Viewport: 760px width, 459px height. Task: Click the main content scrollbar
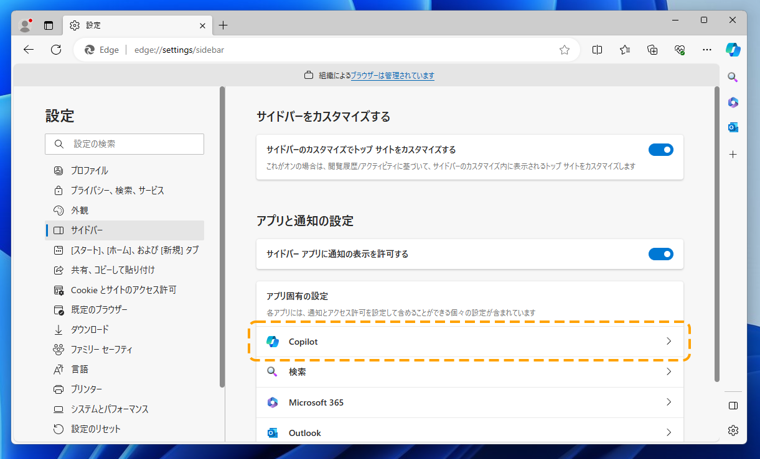tap(717, 234)
